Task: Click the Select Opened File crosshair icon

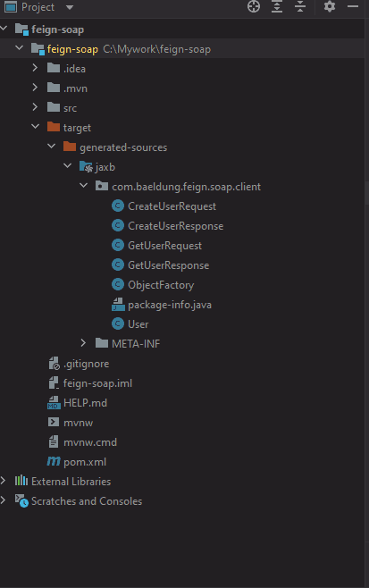Action: pos(254,7)
